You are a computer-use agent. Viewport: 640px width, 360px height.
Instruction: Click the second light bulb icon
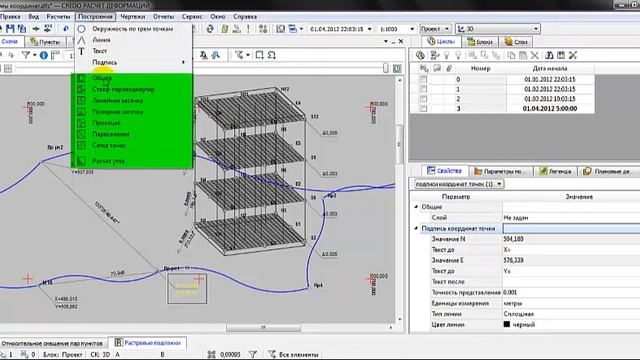click(x=458, y=55)
